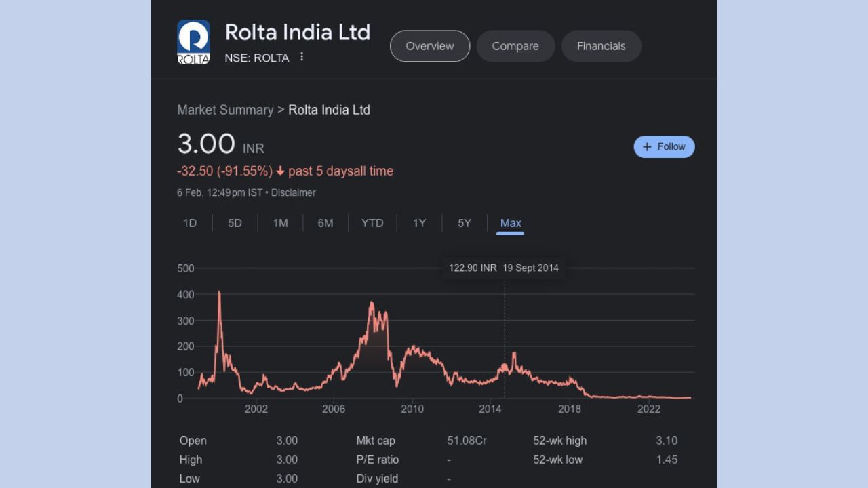This screenshot has width=868, height=488.
Task: Click the 400 y-axis label
Action: [x=186, y=295]
